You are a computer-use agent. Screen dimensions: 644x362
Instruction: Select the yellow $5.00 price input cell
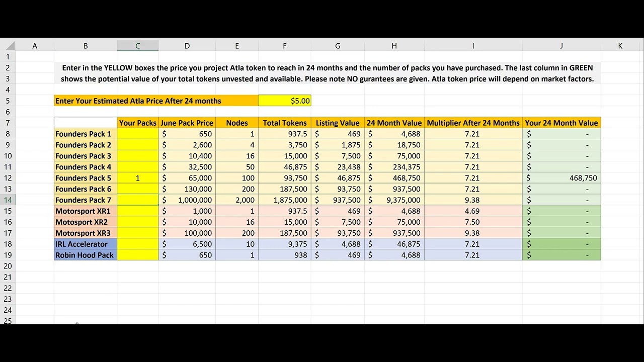point(284,101)
